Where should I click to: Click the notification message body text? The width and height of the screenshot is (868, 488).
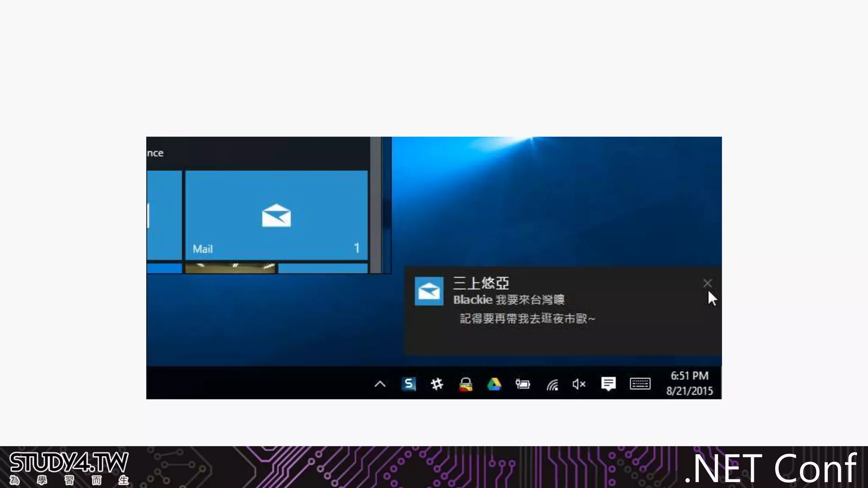click(527, 319)
